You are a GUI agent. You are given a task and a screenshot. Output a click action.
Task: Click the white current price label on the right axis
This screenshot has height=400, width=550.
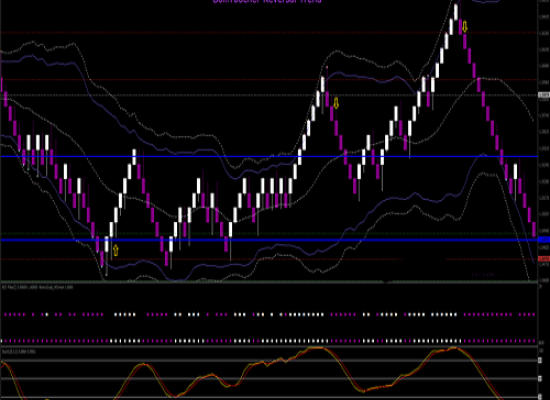(x=544, y=95)
